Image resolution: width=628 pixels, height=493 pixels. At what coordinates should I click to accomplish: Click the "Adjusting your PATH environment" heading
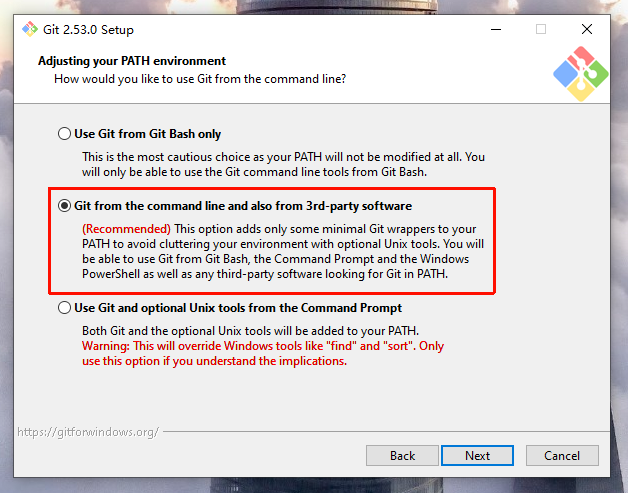click(132, 61)
